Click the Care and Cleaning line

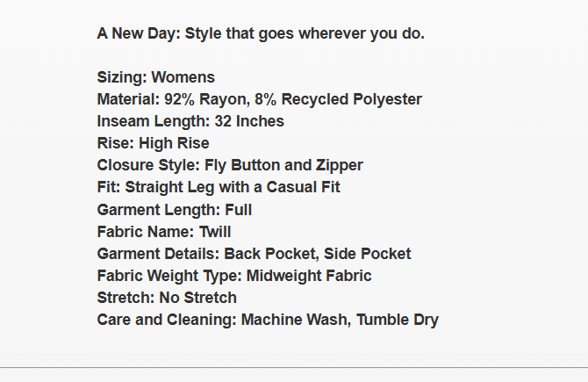tap(268, 320)
